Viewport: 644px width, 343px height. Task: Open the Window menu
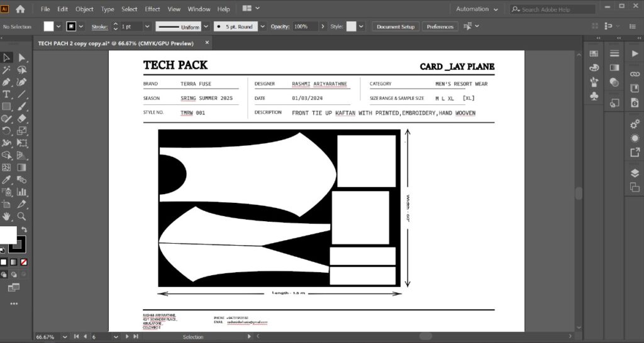pos(199,9)
